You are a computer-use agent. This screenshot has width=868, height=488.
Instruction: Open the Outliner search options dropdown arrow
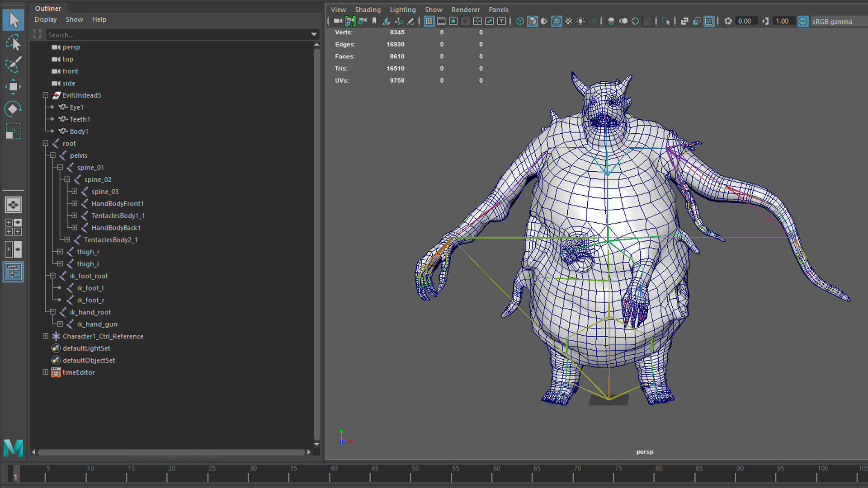pyautogui.click(x=314, y=34)
